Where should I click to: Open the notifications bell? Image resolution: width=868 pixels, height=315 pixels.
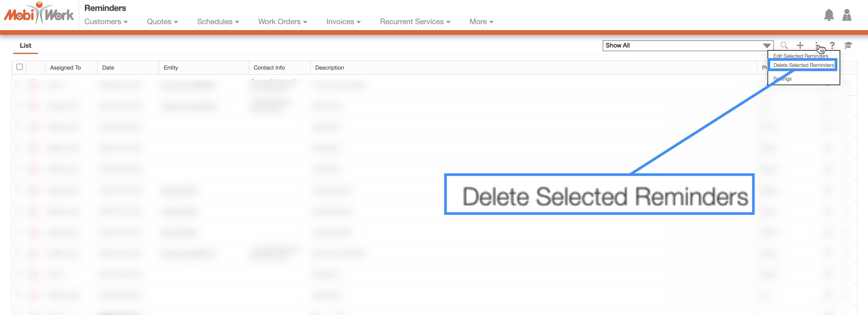829,15
